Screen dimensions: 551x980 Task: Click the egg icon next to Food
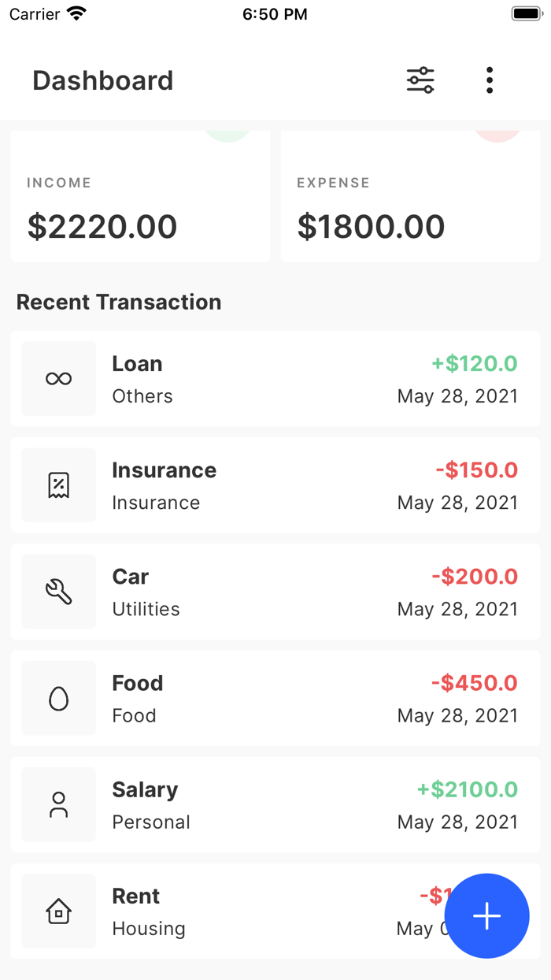coord(58,698)
